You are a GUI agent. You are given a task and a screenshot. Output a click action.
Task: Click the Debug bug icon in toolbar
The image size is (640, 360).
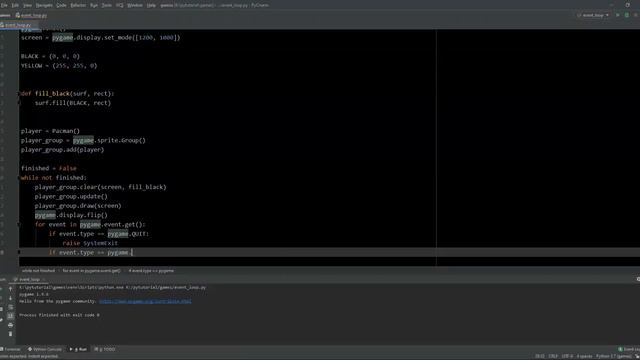(x=627, y=15)
